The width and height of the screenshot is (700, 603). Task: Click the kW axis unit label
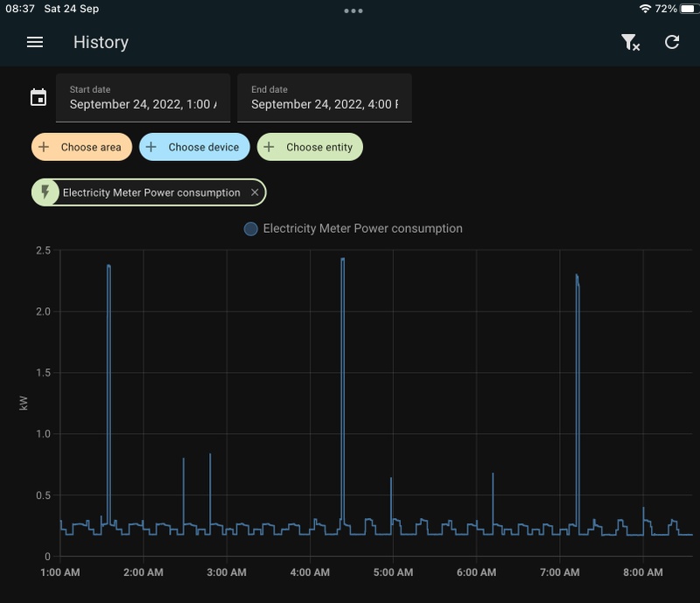pos(24,403)
